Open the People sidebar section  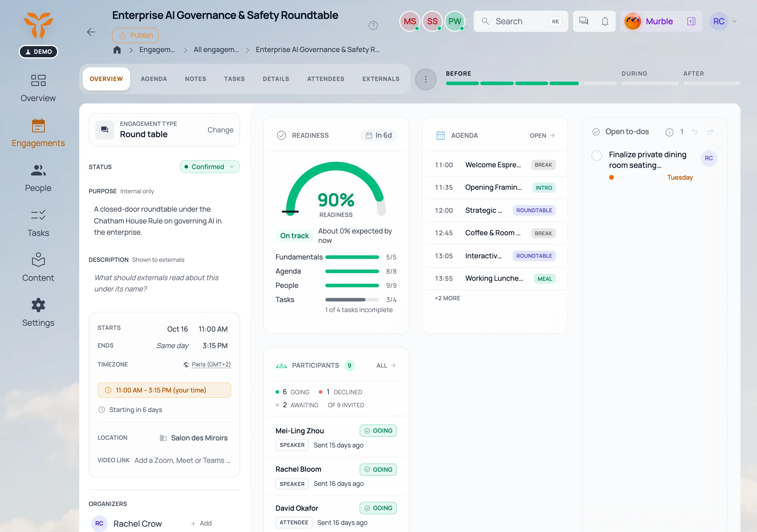[x=38, y=178]
